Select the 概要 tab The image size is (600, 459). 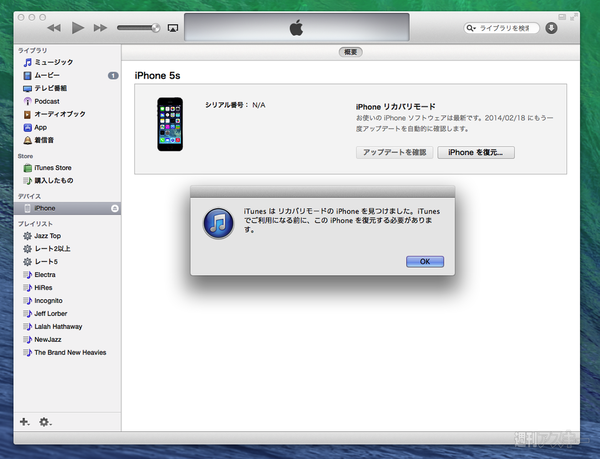(x=351, y=52)
